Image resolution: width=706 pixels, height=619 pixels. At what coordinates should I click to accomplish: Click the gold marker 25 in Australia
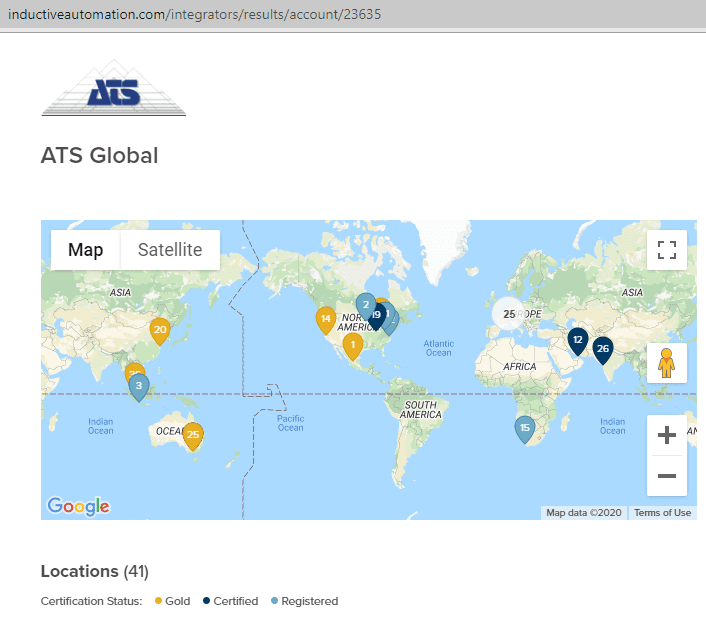pyautogui.click(x=193, y=435)
